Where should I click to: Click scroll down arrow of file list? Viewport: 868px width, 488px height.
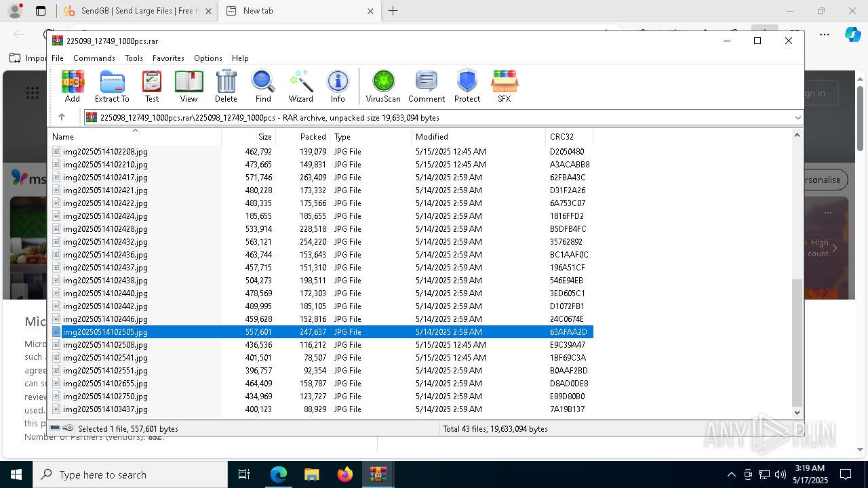click(797, 412)
